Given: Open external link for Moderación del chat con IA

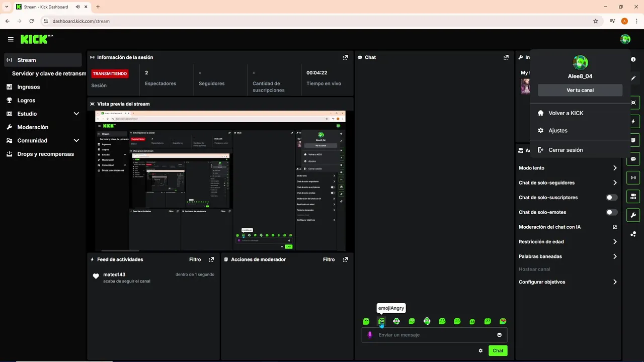Looking at the screenshot, I should tap(615, 227).
